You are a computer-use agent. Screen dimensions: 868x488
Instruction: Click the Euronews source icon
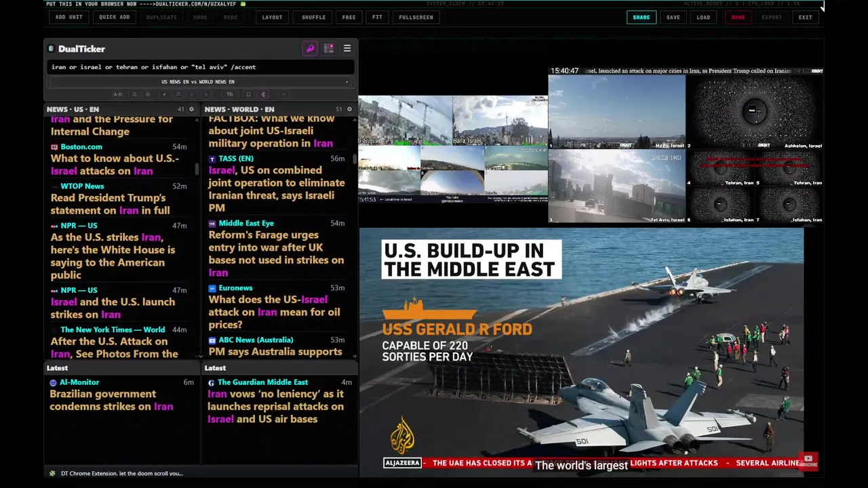point(212,288)
